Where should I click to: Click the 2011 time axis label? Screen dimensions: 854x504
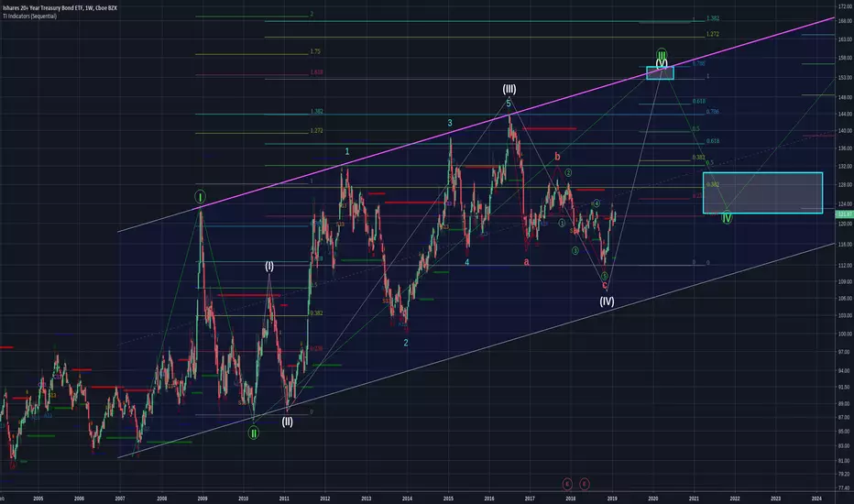pyautogui.click(x=284, y=499)
